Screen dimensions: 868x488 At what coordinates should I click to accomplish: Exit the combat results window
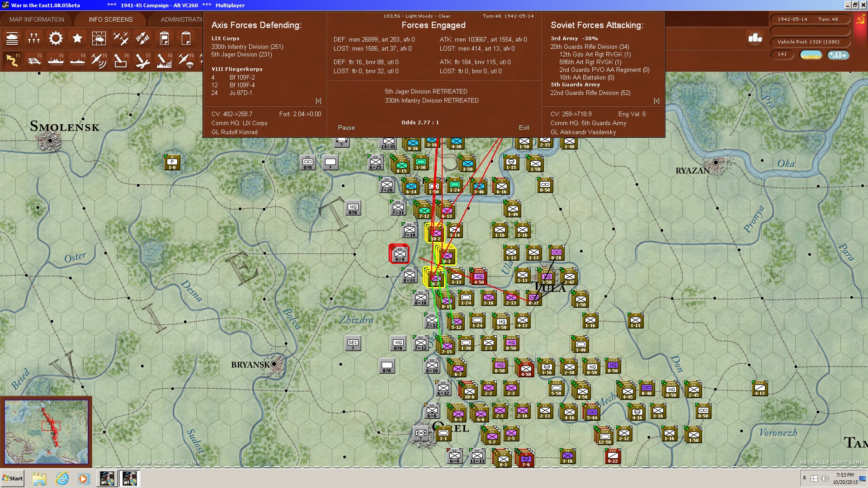[x=524, y=128]
